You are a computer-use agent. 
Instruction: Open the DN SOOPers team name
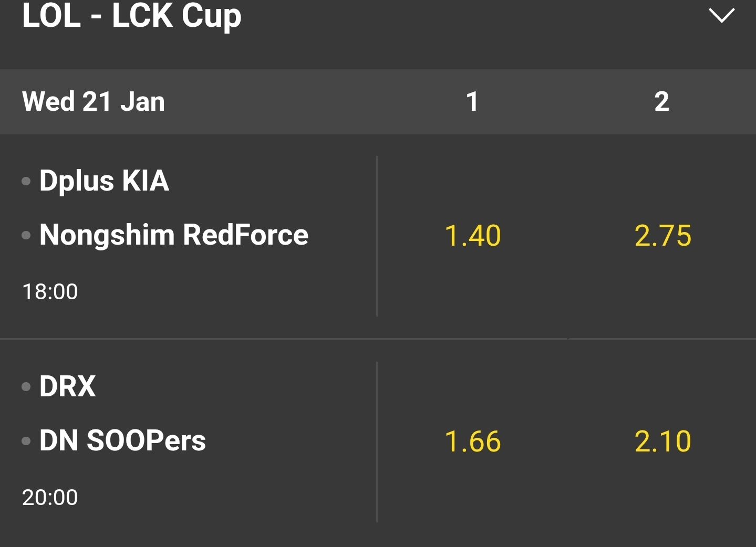122,440
